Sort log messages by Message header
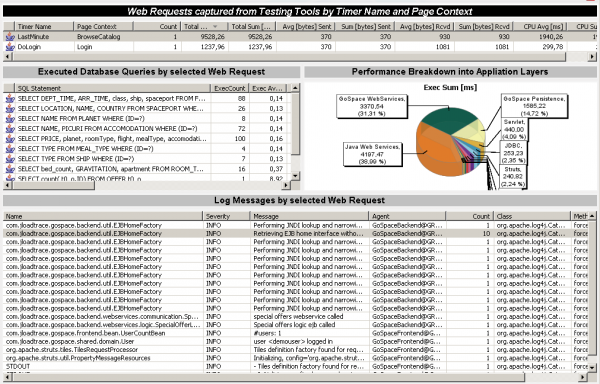 point(309,216)
